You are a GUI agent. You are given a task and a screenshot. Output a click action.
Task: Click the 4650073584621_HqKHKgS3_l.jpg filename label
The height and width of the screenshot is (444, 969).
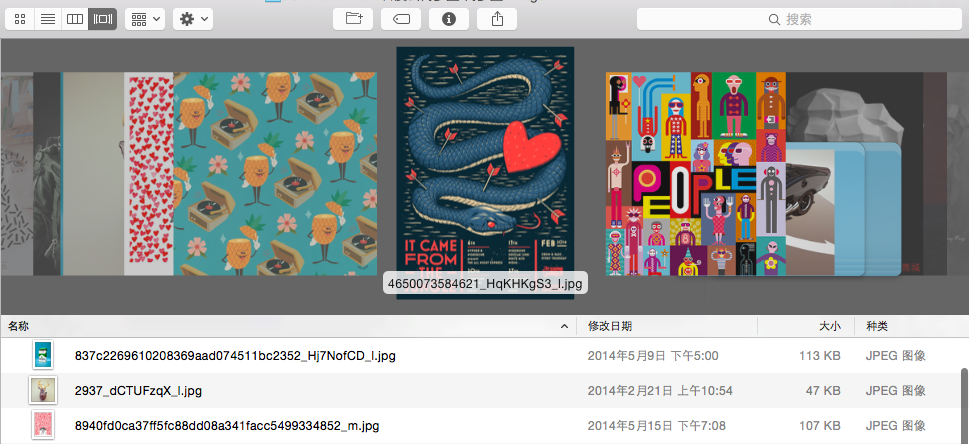485,284
